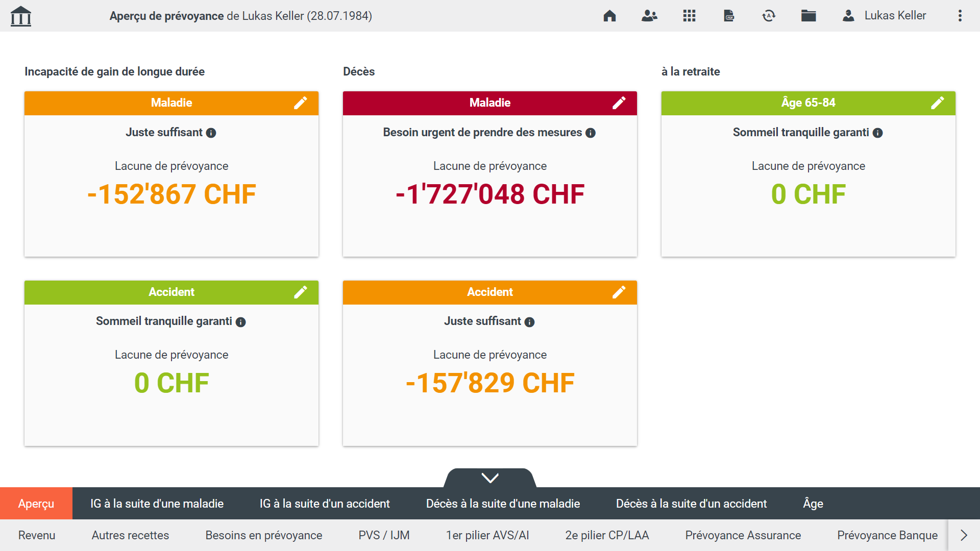Viewport: 980px width, 551px height.
Task: Open the clients group icon
Action: 649,16
